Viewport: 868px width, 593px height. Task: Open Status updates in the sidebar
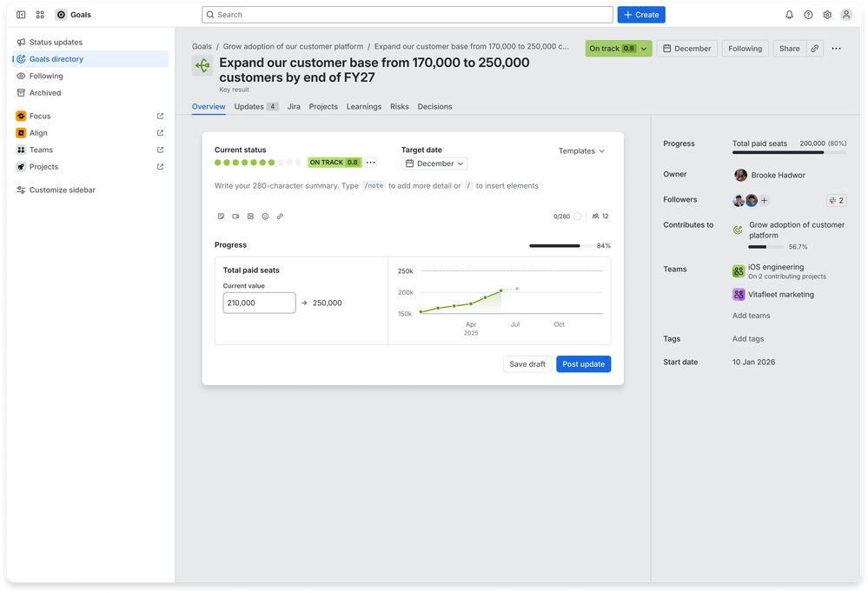(90, 42)
